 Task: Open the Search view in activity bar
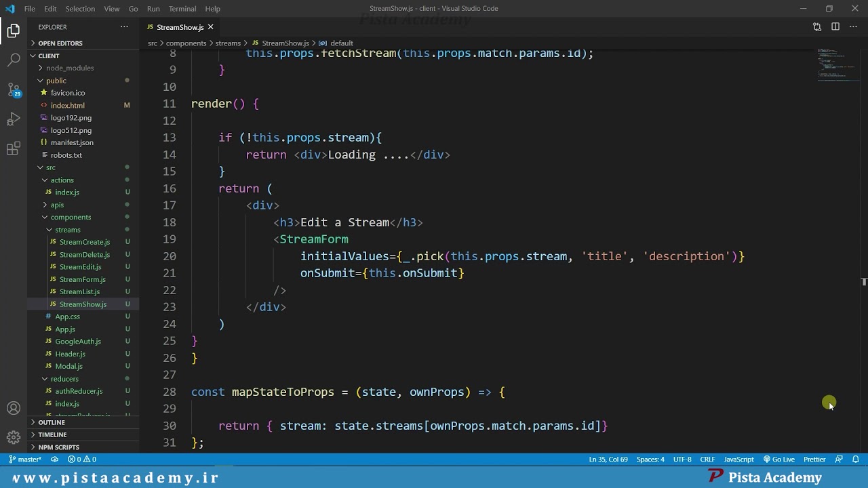pos(14,60)
